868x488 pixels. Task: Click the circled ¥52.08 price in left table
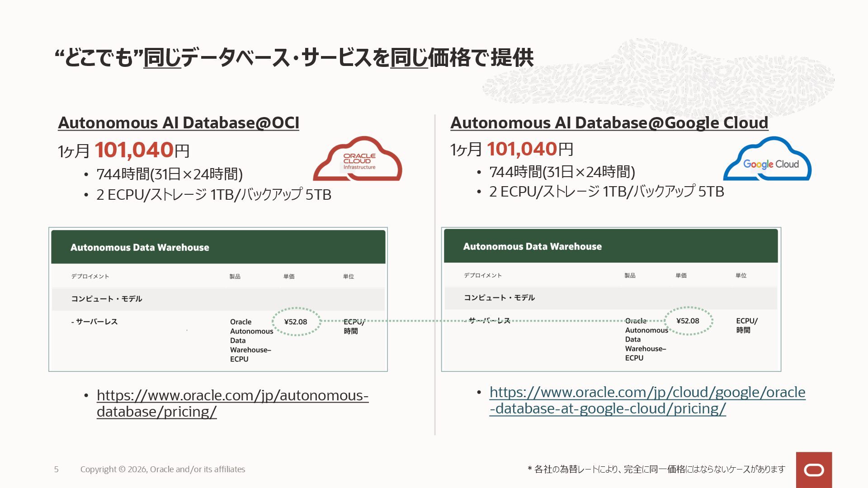296,322
